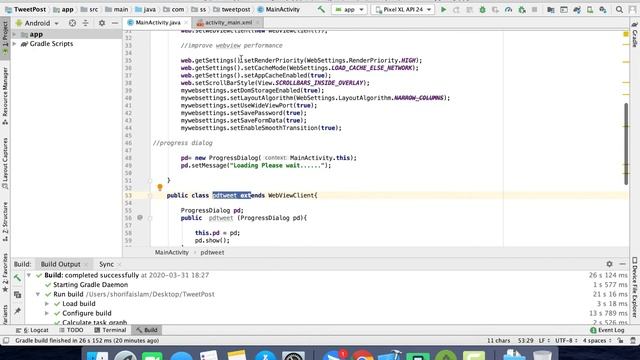Sync project with Gradle files icon
640x360 pixels.
point(577,9)
